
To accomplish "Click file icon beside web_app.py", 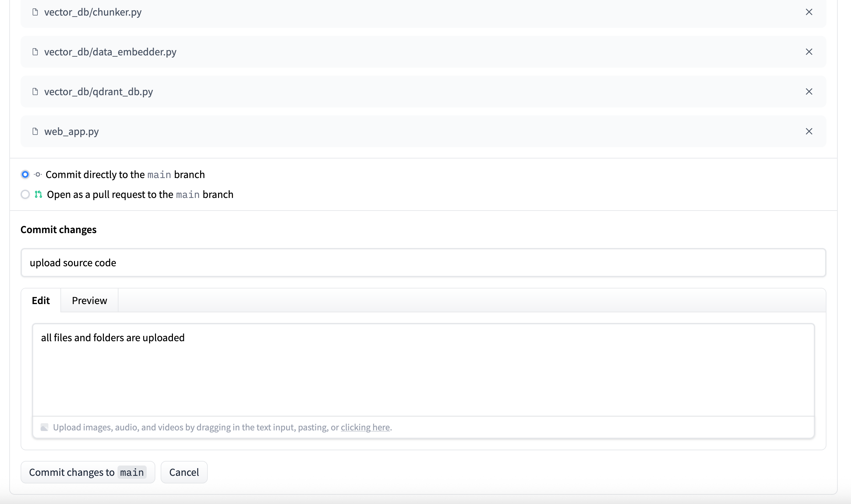I will (x=35, y=131).
